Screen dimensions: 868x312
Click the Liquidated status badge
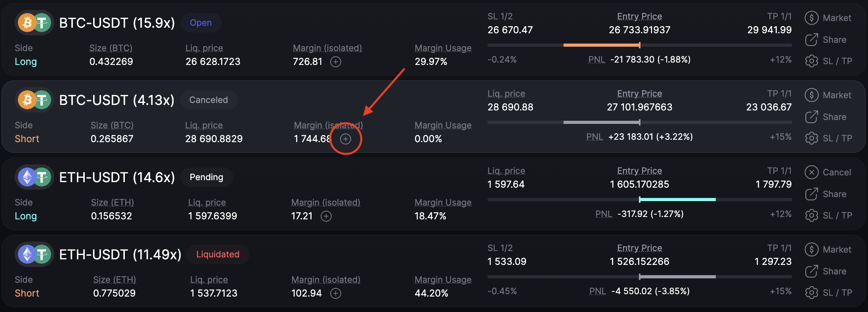tap(218, 254)
